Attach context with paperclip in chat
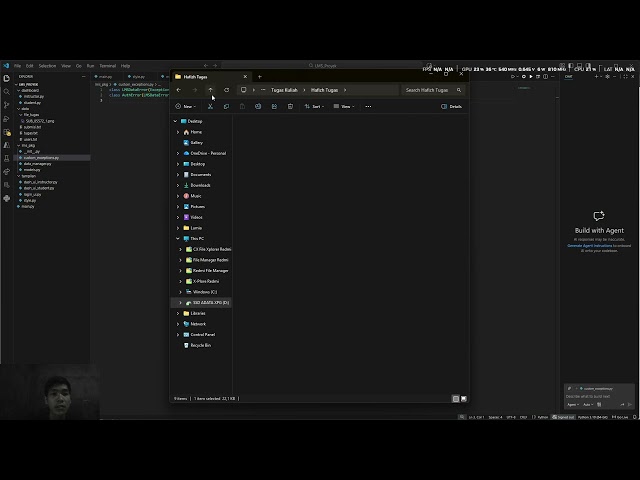640x480 pixels. [x=569, y=389]
